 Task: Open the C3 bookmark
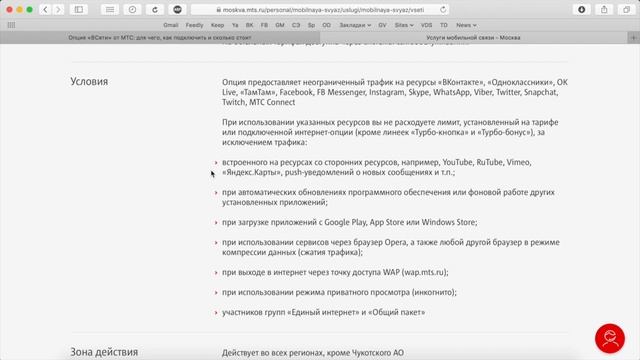click(296, 25)
